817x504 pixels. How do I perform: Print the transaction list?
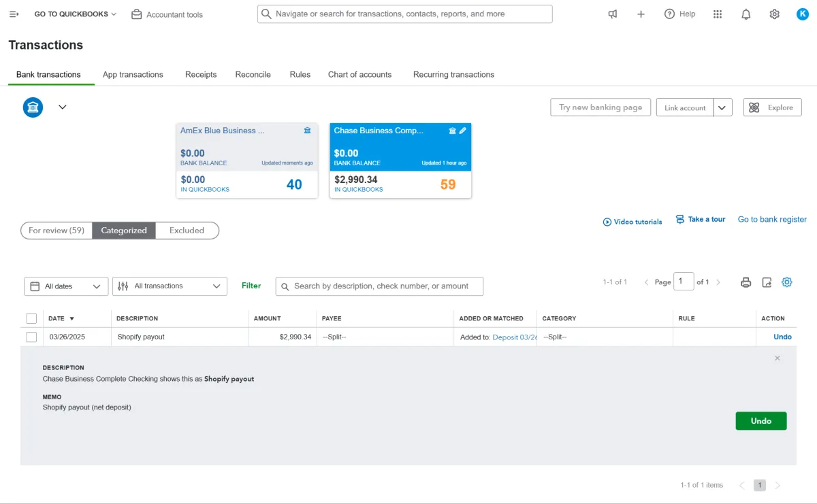point(746,282)
